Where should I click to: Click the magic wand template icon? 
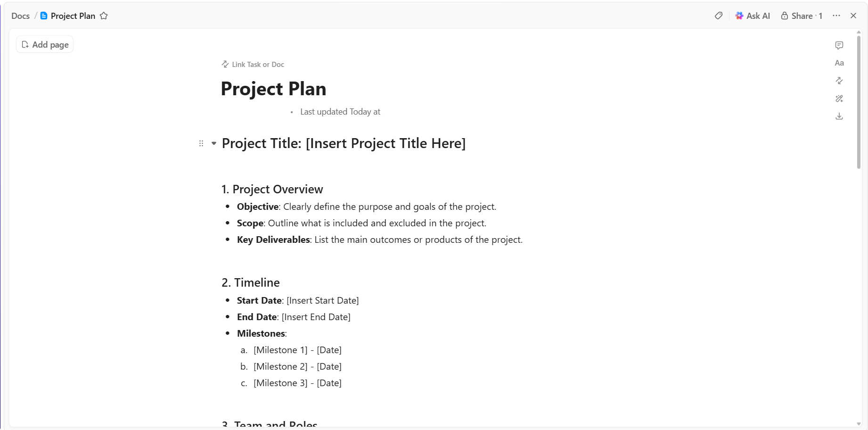(x=839, y=99)
